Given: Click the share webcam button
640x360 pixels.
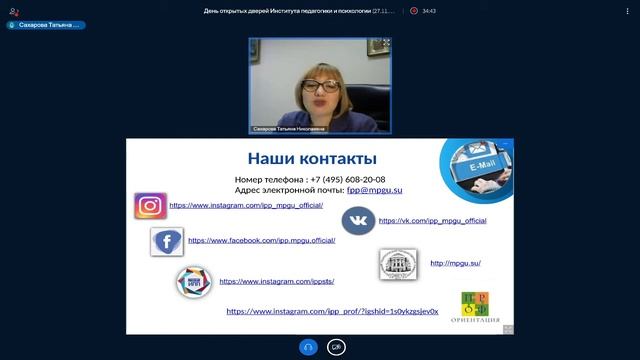Looking at the screenshot, I should click(x=336, y=347).
